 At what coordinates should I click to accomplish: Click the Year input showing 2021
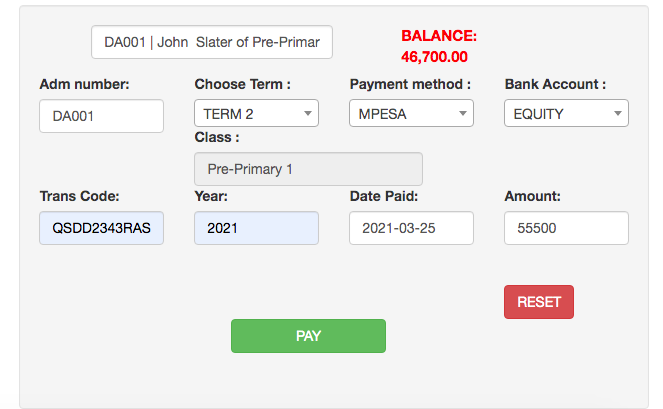256,228
